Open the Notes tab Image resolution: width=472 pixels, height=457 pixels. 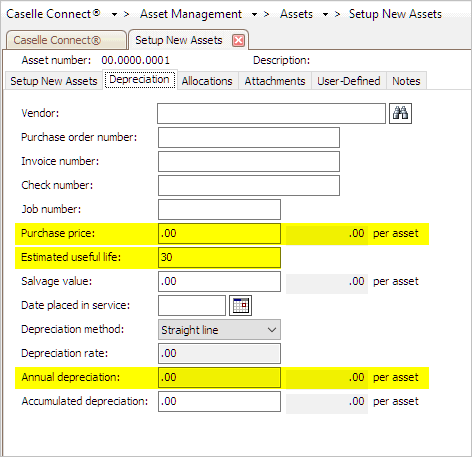(406, 81)
